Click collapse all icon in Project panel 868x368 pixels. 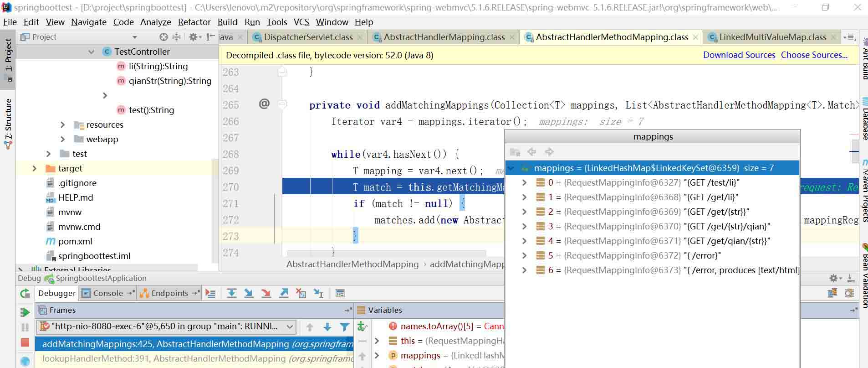pyautogui.click(x=176, y=37)
